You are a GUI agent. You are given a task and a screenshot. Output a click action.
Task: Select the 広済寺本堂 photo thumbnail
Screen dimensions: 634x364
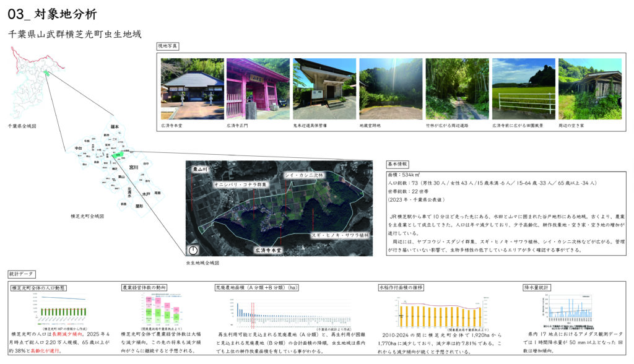pos(192,89)
